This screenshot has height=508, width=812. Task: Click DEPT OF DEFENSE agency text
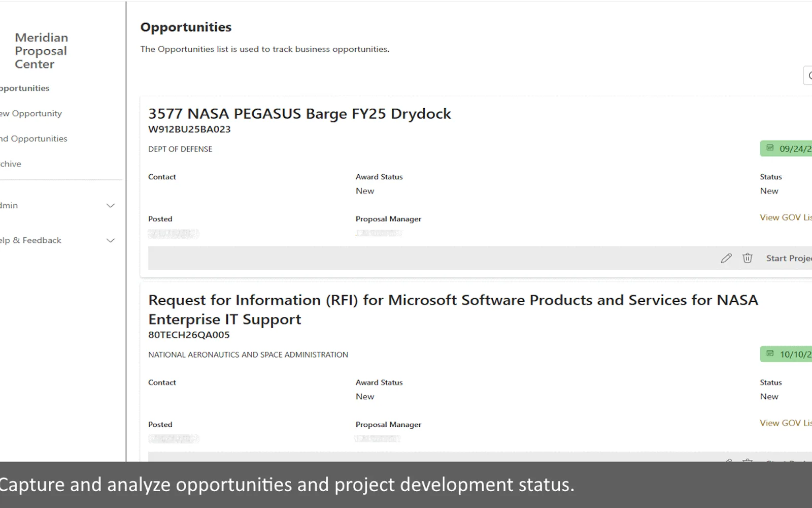[180, 149]
